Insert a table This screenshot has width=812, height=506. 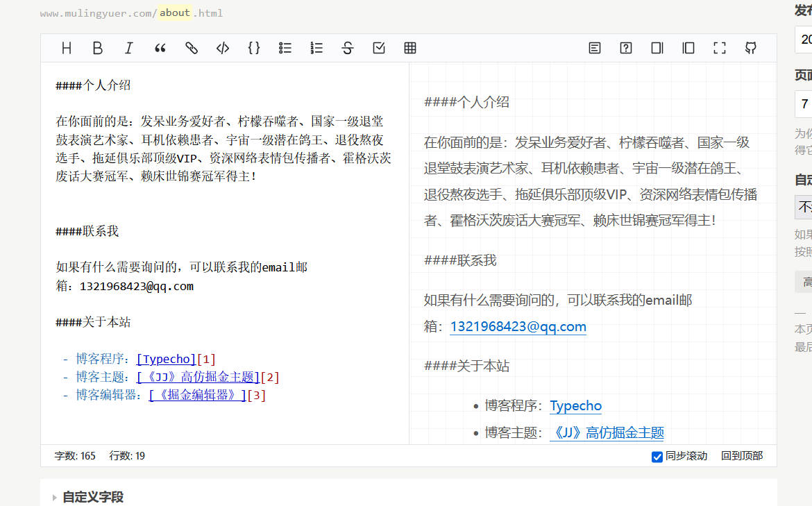point(410,48)
